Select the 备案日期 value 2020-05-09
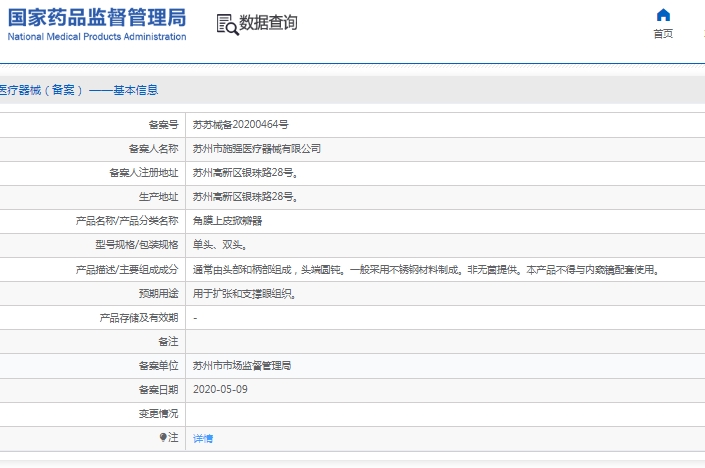This screenshot has width=705, height=468. (x=220, y=389)
